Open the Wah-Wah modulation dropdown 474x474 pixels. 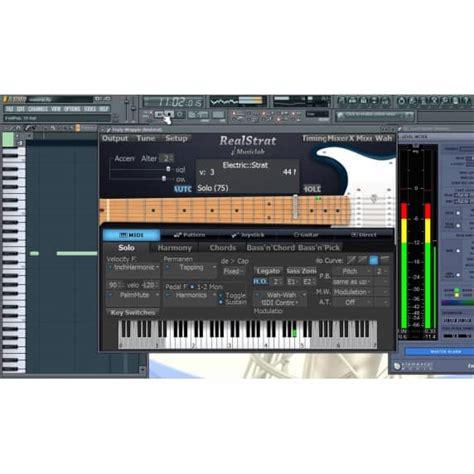click(284, 295)
